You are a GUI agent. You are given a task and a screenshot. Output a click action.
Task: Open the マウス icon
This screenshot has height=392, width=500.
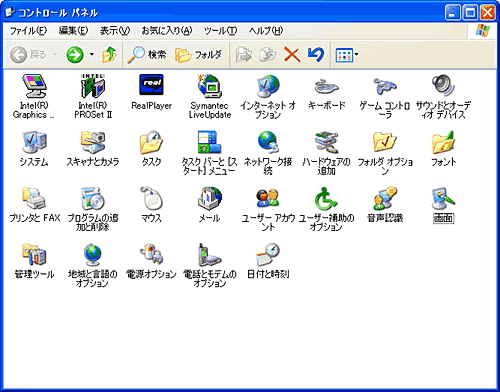pyautogui.click(x=151, y=199)
